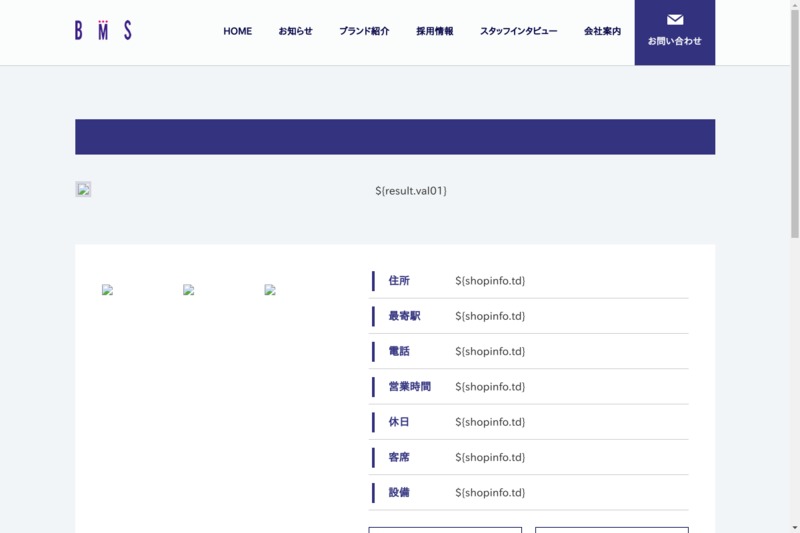Click the dark navy title banner
This screenshot has height=533, width=800.
pyautogui.click(x=395, y=137)
